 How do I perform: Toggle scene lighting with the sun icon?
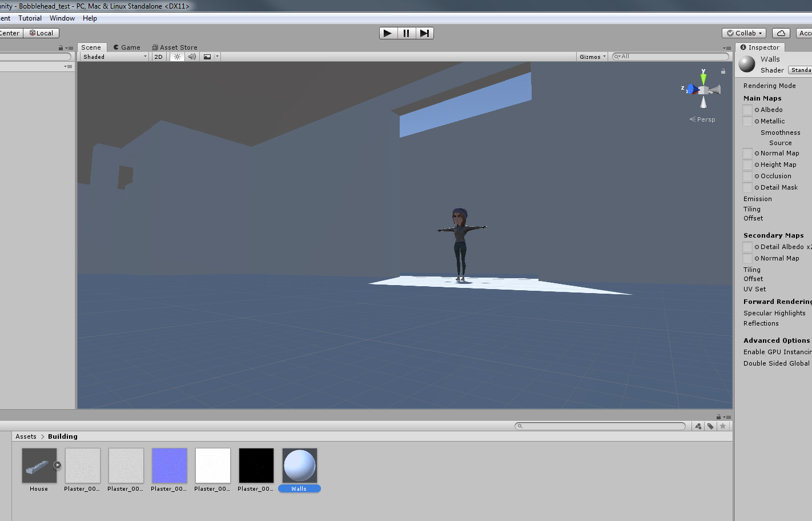pos(177,56)
